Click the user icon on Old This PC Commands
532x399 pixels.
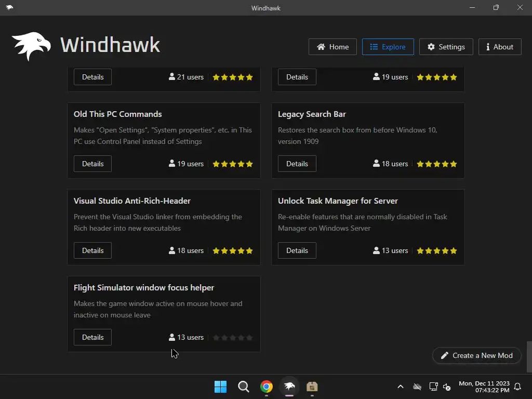(x=172, y=164)
